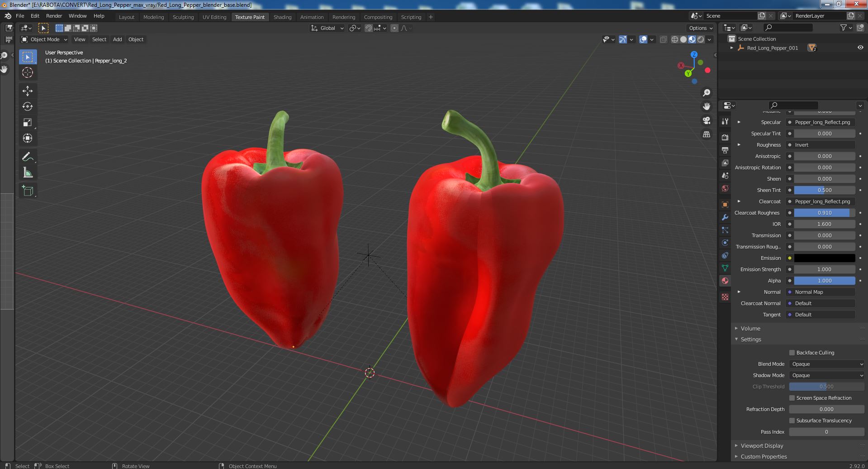This screenshot has width=868, height=469.
Task: Enable Screen Space Refraction checkbox
Action: point(792,398)
